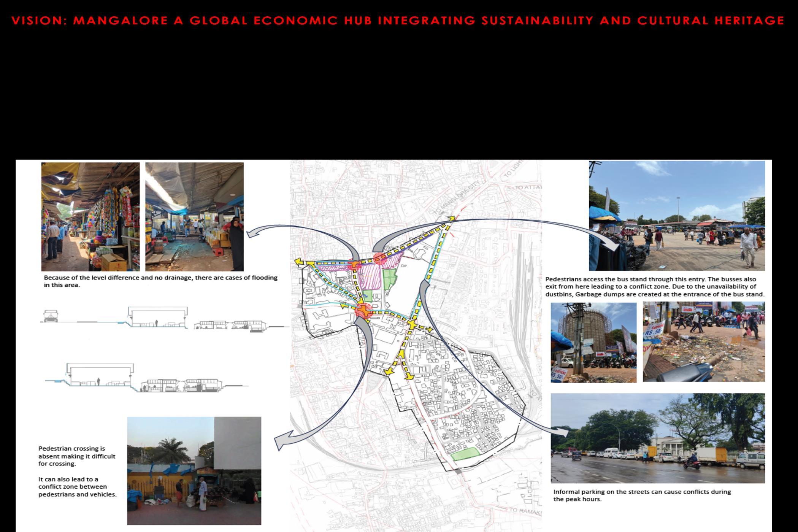Open the bus stand entry panorama photo

click(677, 216)
